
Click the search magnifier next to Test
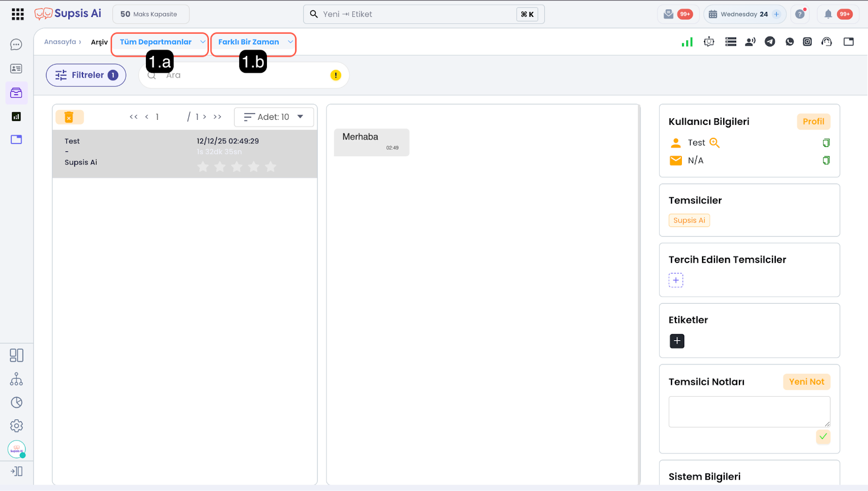coord(714,143)
